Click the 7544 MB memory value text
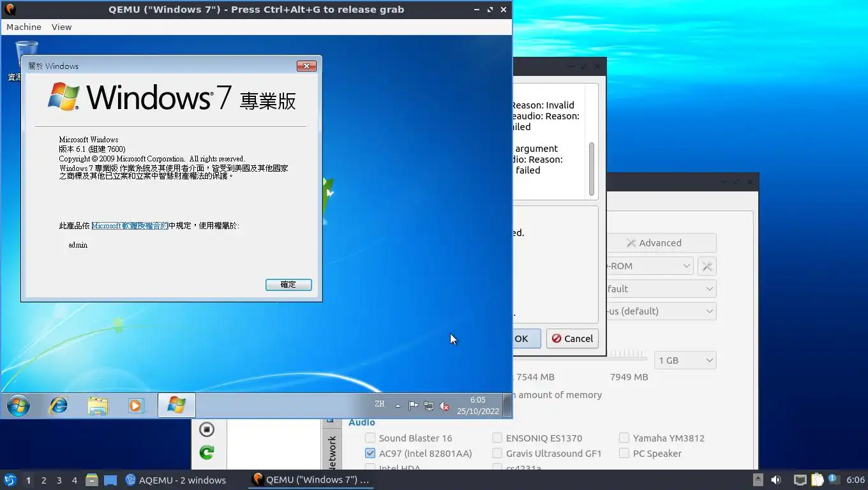868x490 pixels. click(x=535, y=377)
